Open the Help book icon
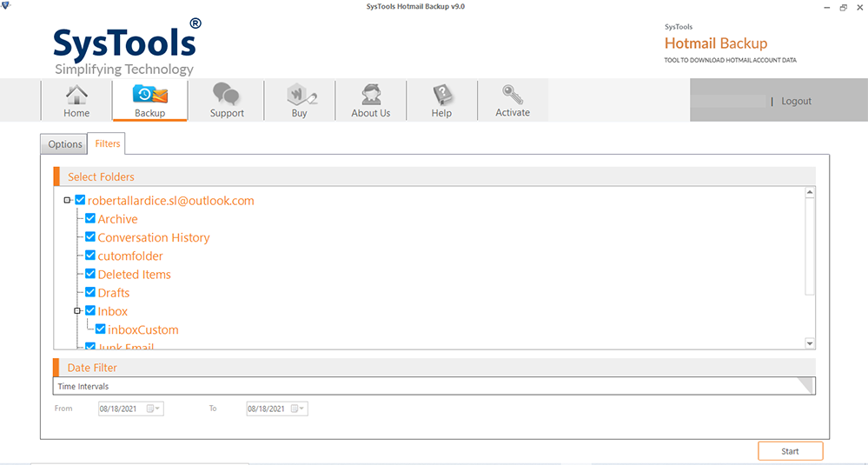 coord(442,95)
